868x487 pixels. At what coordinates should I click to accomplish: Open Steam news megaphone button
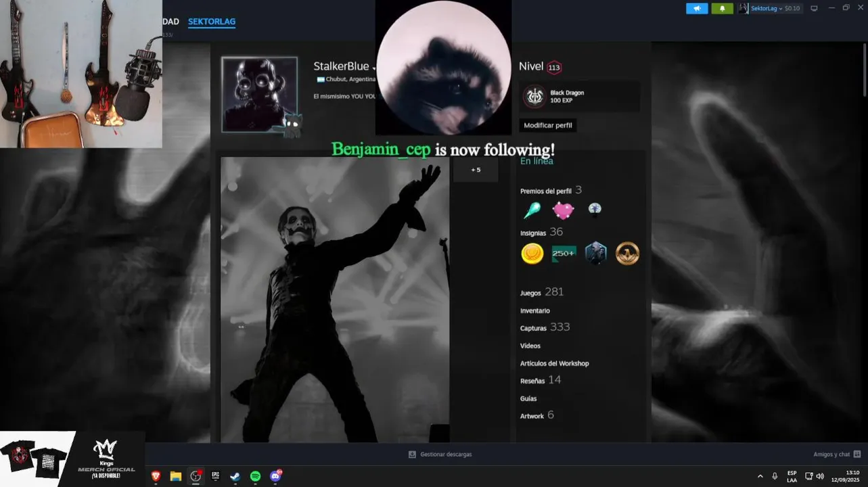697,8
